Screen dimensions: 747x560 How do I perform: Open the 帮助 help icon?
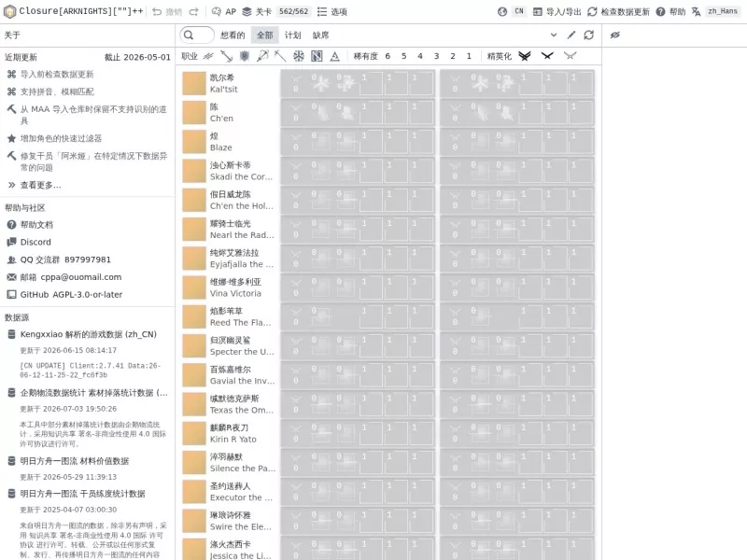660,12
